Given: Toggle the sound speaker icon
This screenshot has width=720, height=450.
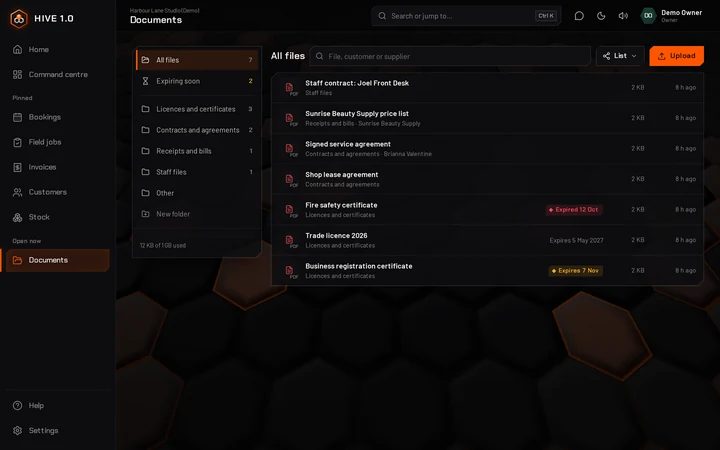Looking at the screenshot, I should tap(623, 16).
